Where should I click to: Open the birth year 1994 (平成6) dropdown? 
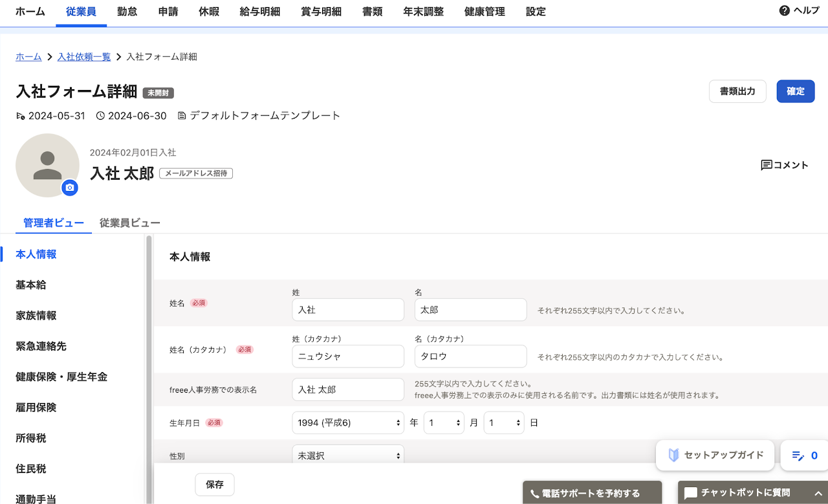point(348,422)
